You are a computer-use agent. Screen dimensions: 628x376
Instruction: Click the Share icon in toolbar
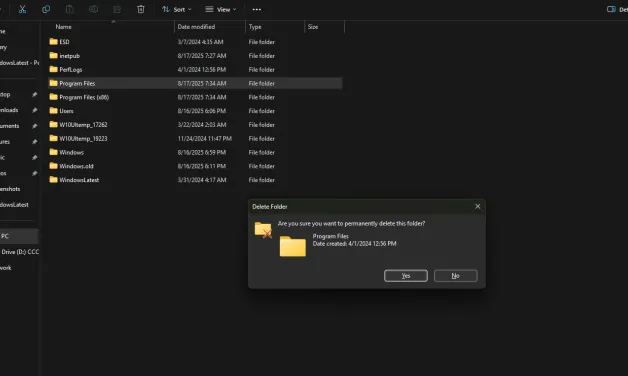[117, 9]
